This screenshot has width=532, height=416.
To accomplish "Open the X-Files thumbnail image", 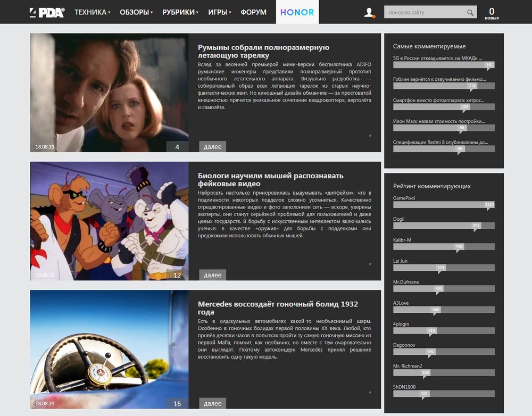I will point(109,92).
